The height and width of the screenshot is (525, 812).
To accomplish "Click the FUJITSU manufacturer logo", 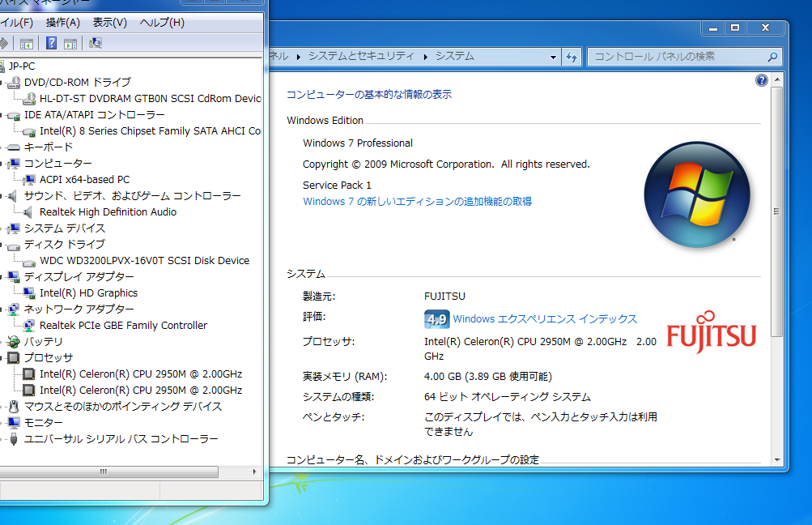I will tap(712, 332).
